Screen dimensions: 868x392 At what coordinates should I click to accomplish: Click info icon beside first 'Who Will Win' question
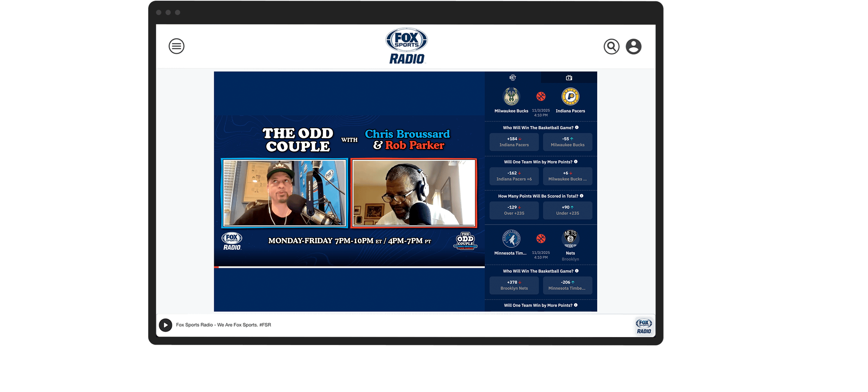577,128
